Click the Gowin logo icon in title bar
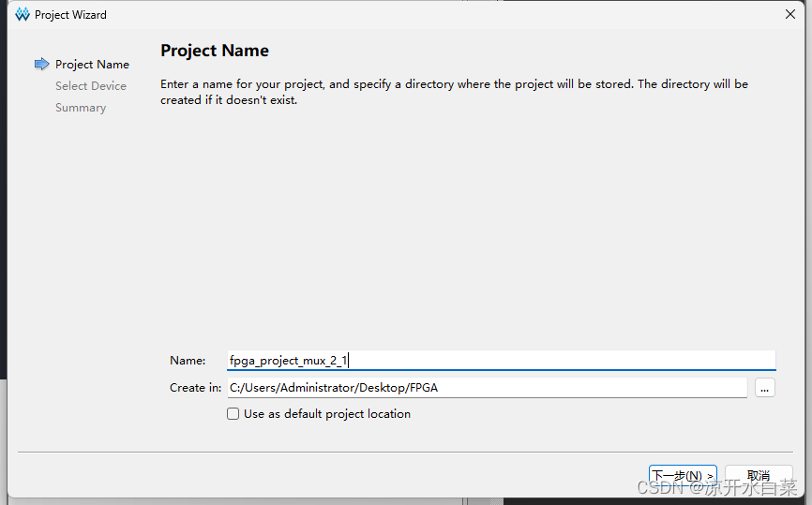Image resolution: width=812 pixels, height=505 pixels. coord(23,14)
